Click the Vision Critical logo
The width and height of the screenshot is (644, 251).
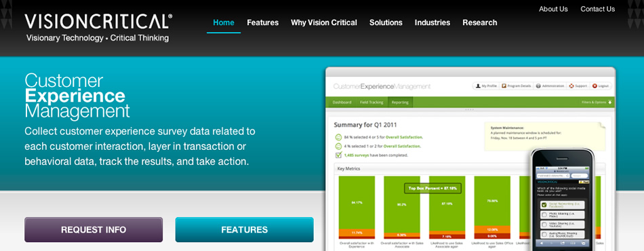(98, 21)
